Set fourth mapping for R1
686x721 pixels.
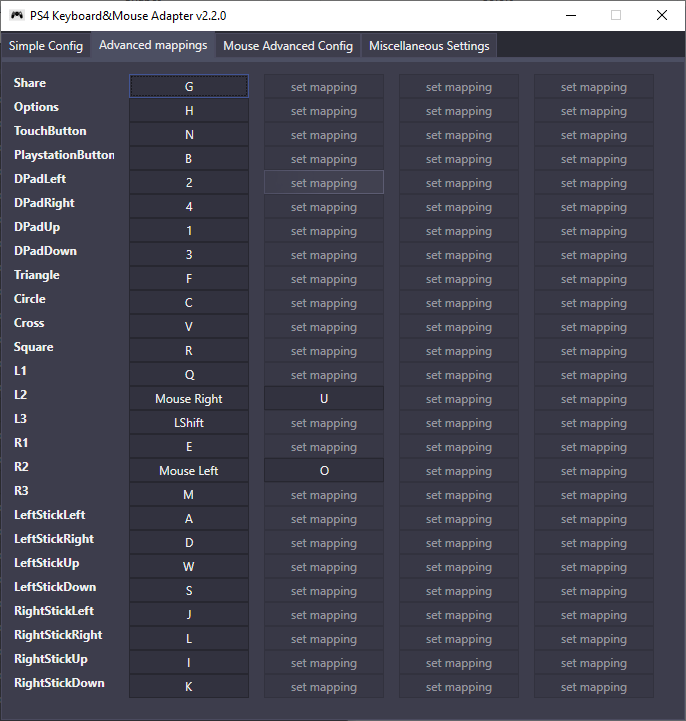point(594,446)
